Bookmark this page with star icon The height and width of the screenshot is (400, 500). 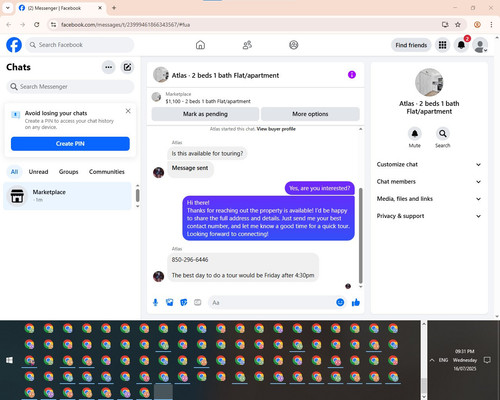pyautogui.click(x=458, y=25)
